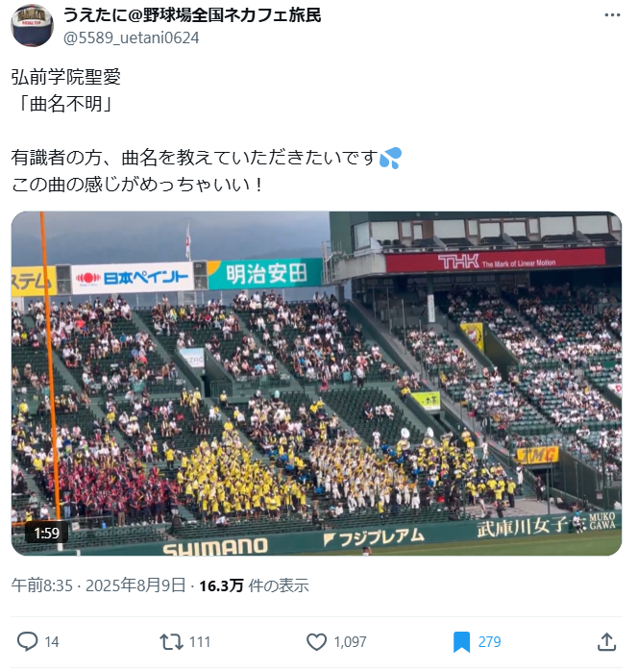Click the reply speech bubble icon

[x=27, y=641]
